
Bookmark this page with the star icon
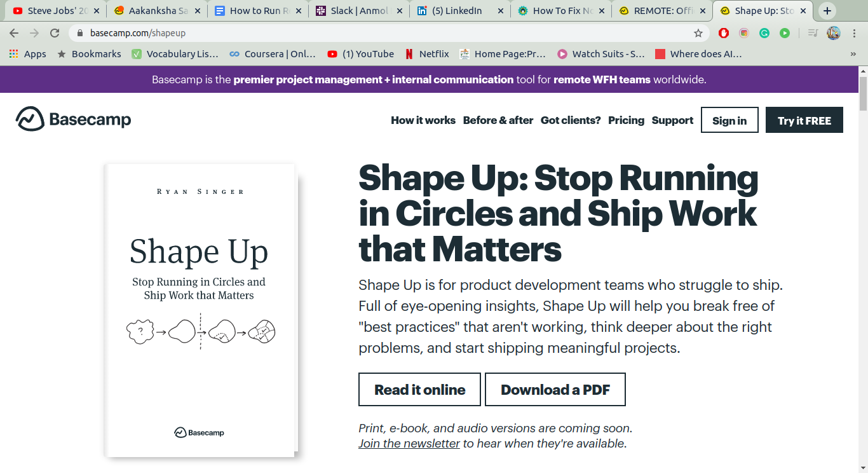[698, 33]
